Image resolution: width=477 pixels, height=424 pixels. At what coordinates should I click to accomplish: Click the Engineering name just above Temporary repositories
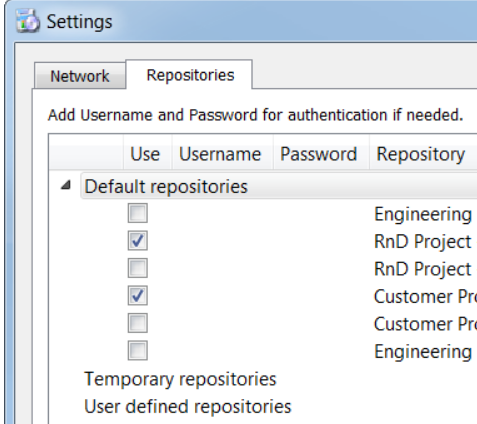pyautogui.click(x=423, y=352)
